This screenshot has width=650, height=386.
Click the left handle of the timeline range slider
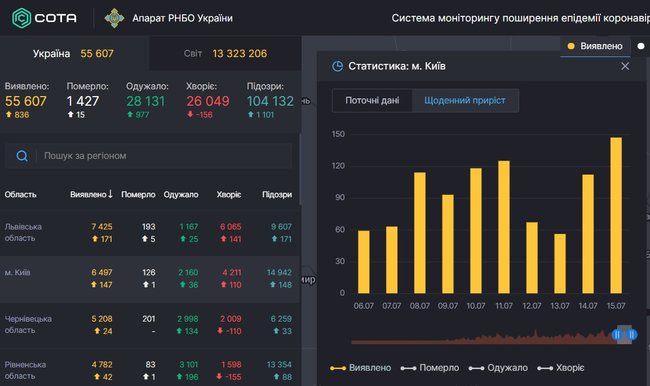tap(617, 334)
